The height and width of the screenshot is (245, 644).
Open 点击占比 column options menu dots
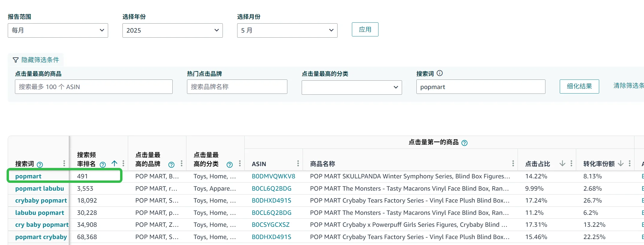[x=571, y=163]
